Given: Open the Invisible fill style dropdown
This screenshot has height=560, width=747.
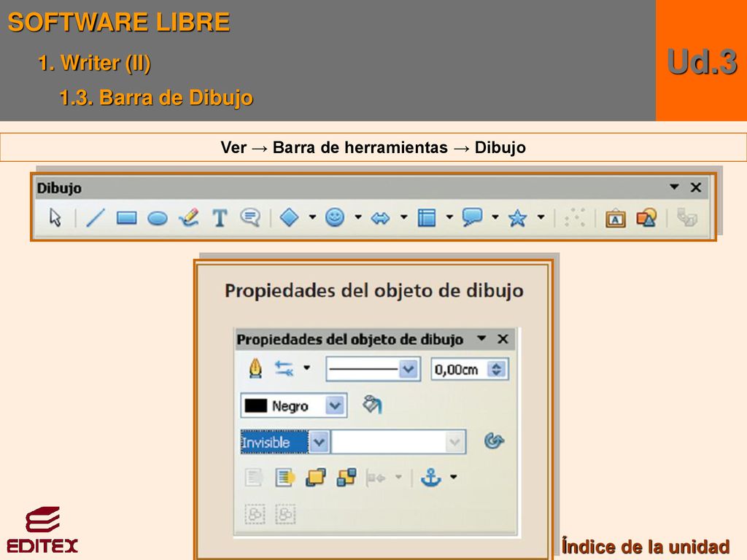Looking at the screenshot, I should (x=319, y=442).
